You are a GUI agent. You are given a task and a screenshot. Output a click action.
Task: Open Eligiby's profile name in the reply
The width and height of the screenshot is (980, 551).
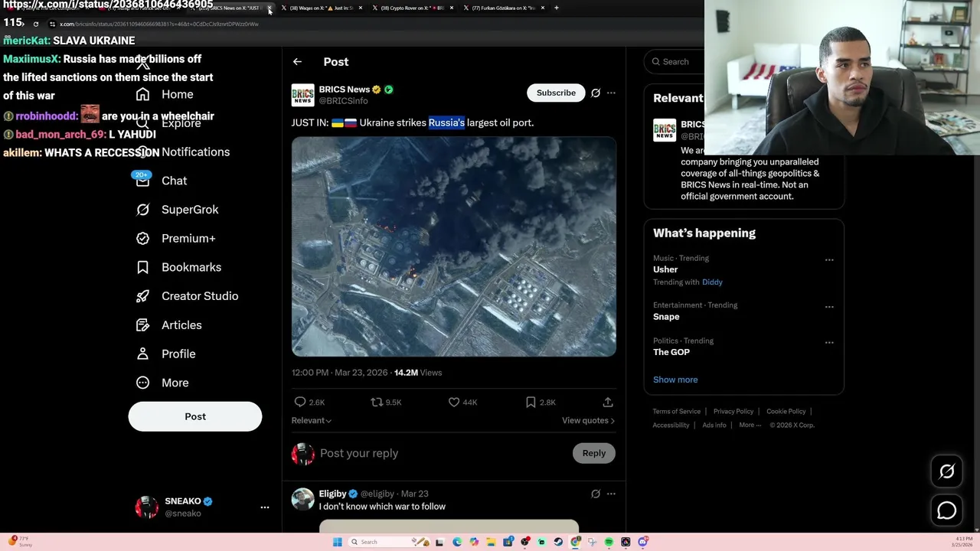[332, 494]
